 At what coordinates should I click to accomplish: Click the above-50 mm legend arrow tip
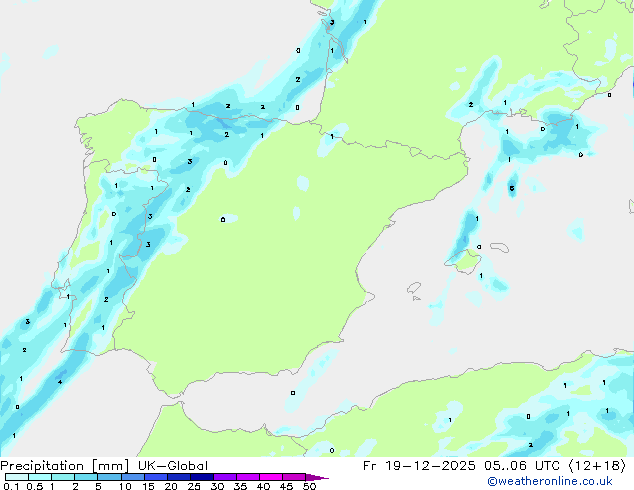(317, 477)
